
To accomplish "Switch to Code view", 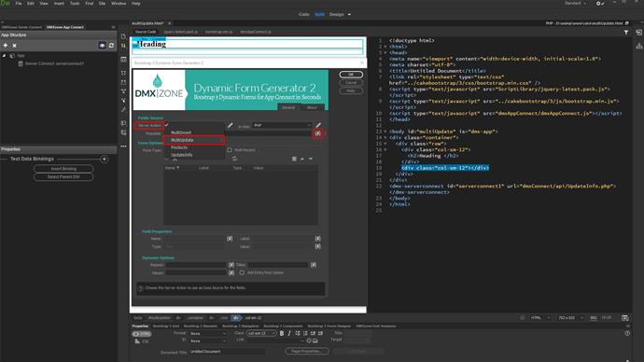I will (304, 14).
